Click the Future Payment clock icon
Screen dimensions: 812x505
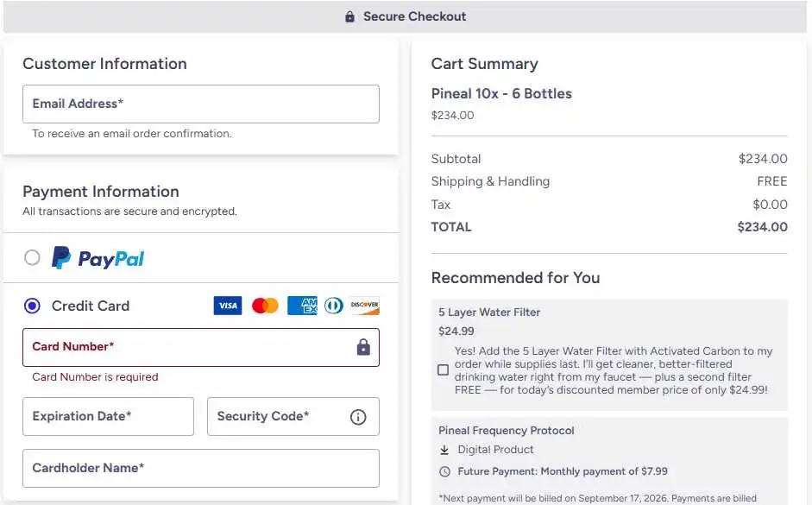[445, 471]
